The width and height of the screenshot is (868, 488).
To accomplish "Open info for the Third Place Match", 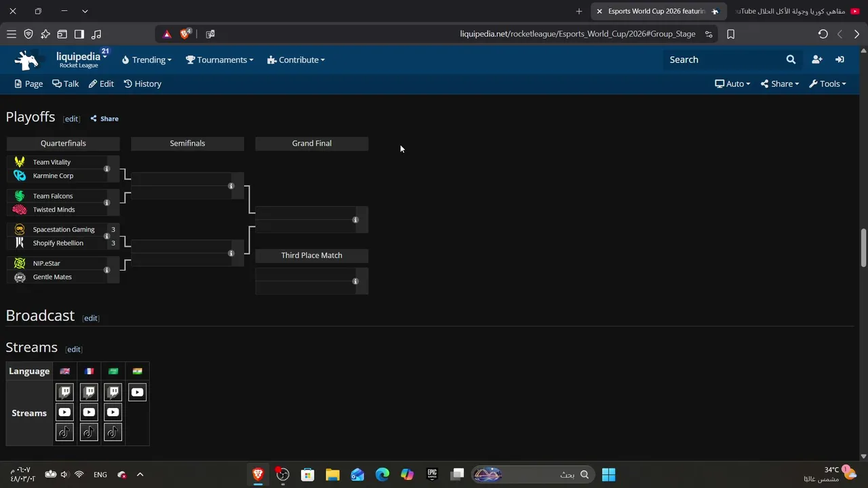I will [x=355, y=281].
